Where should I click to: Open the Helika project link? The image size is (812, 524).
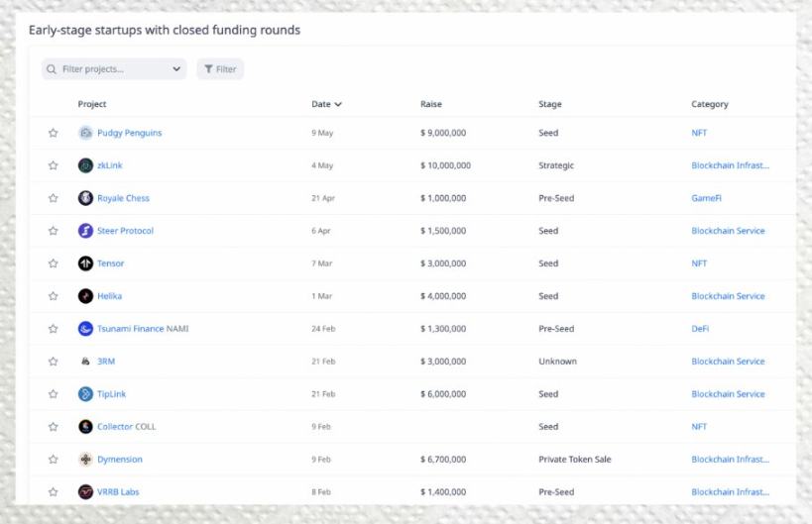[x=110, y=296]
